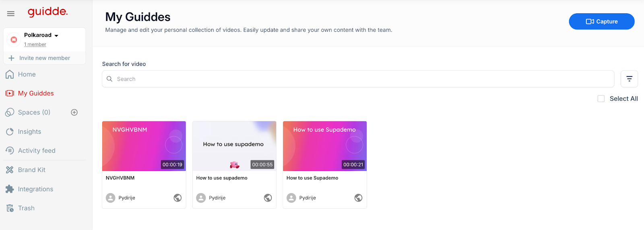Image resolution: width=644 pixels, height=230 pixels.
Task: Focus the Search video field
Action: 358,79
